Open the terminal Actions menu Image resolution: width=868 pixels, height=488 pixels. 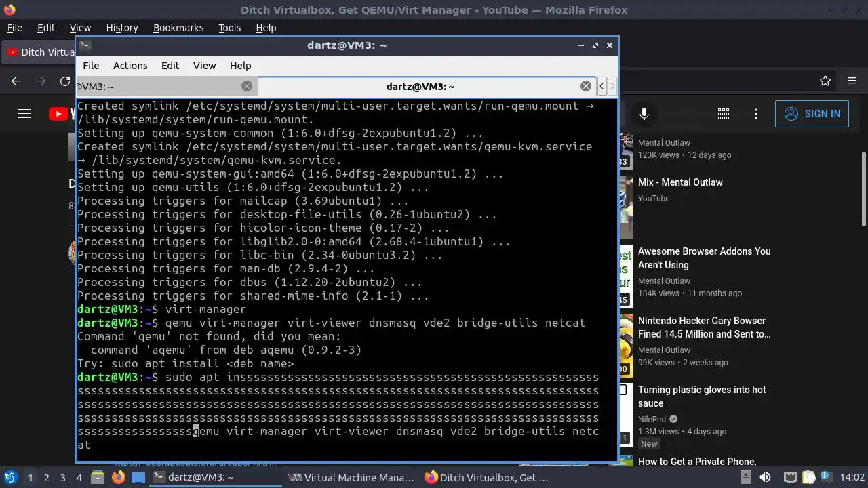[130, 66]
